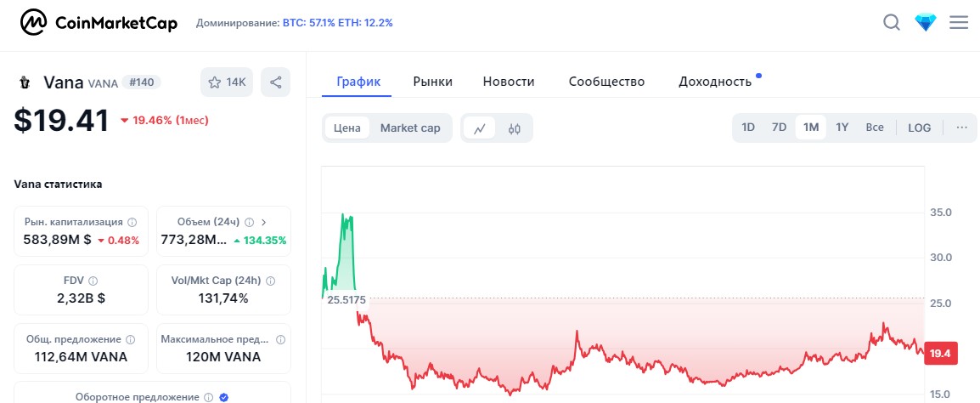This screenshot has width=980, height=403.
Task: Open the Рынки tab
Action: coord(432,82)
